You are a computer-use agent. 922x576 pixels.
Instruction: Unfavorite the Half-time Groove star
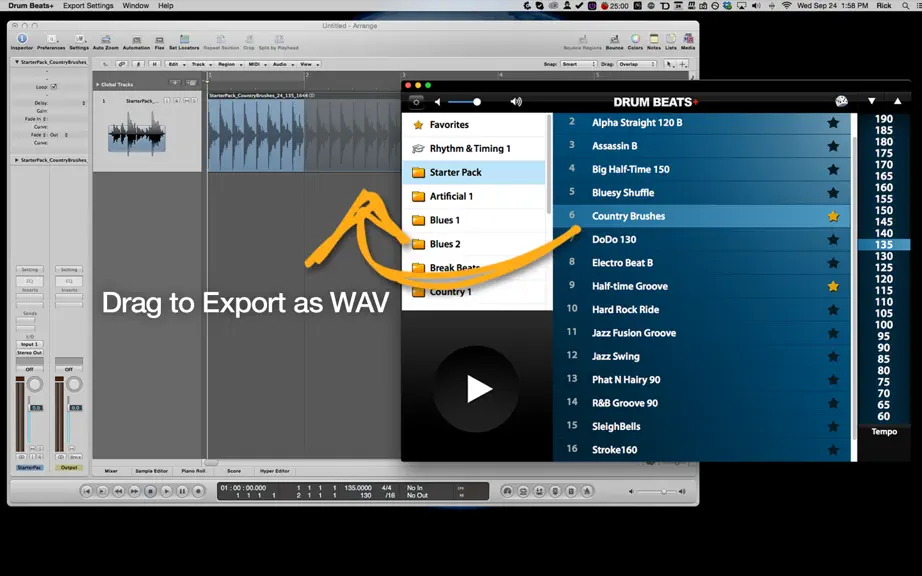(833, 286)
